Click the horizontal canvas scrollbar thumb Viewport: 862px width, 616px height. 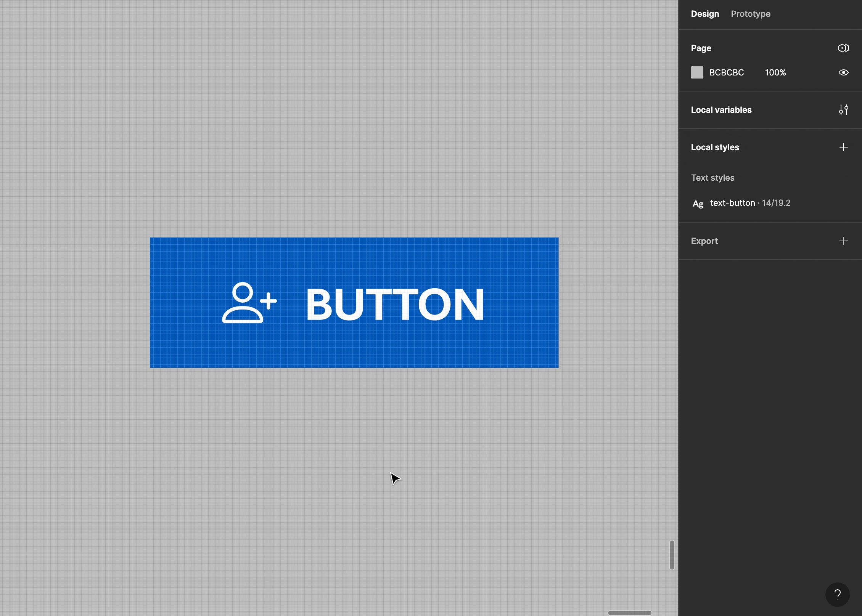(x=629, y=613)
